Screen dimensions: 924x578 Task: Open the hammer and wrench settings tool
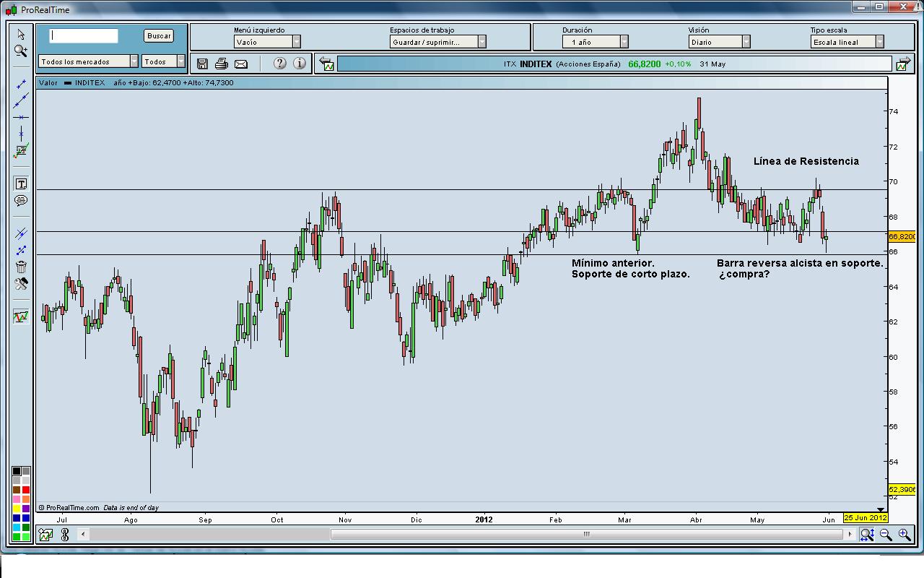pos(21,284)
